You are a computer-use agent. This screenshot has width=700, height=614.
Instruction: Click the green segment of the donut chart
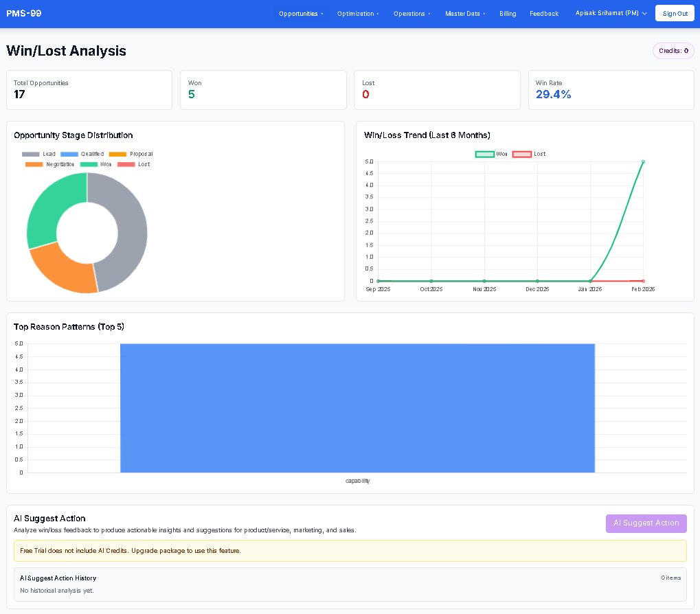(x=48, y=206)
